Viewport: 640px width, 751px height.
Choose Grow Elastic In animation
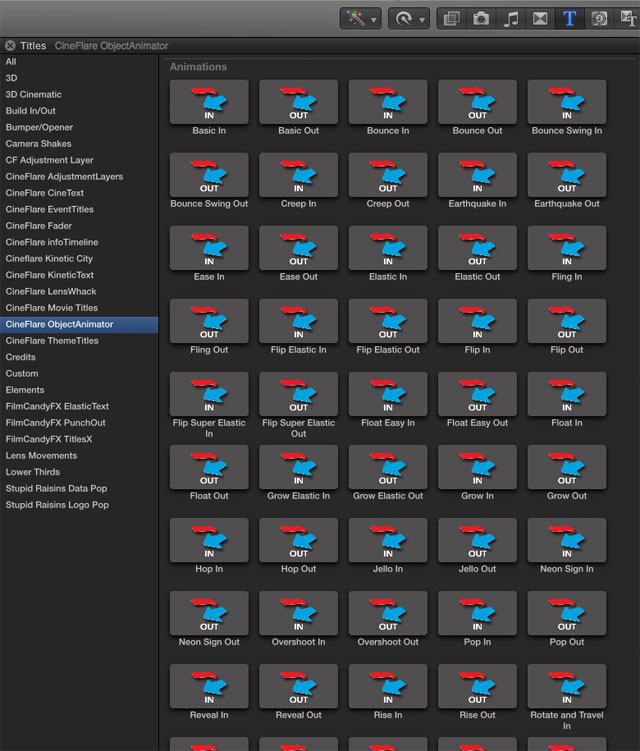(x=298, y=467)
